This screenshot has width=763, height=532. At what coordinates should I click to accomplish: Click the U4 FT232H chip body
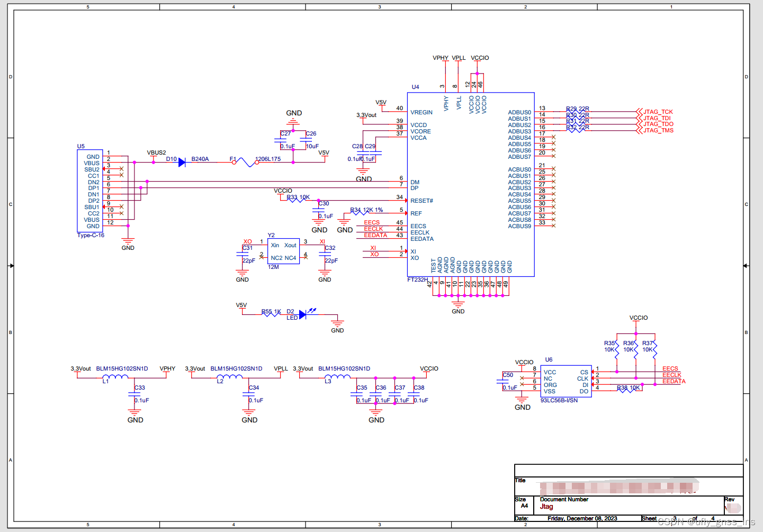(x=471, y=184)
